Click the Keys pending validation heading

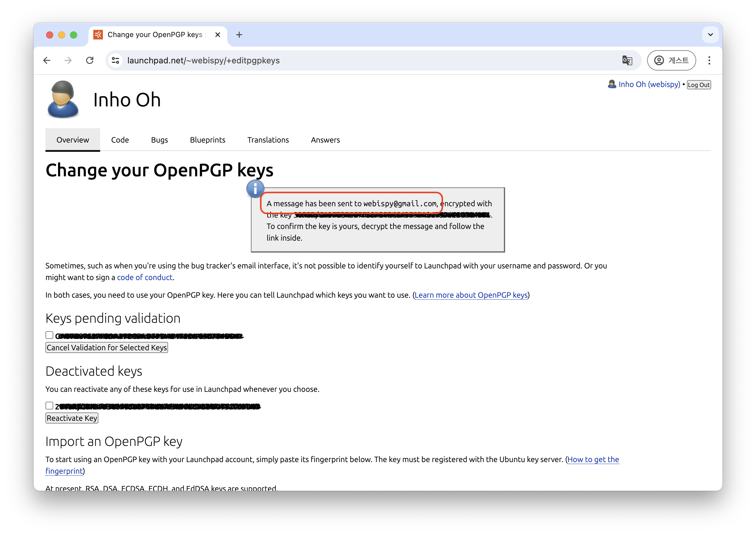[x=113, y=318]
